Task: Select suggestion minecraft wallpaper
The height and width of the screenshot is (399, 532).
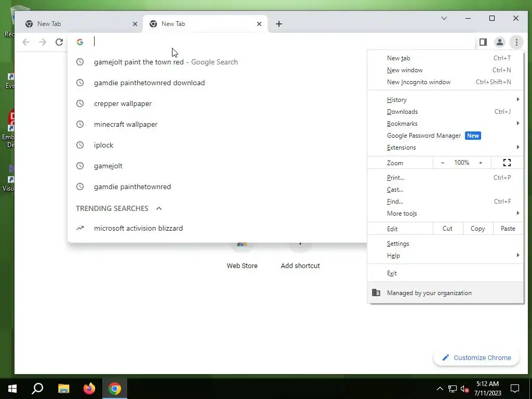Action: pyautogui.click(x=217, y=124)
